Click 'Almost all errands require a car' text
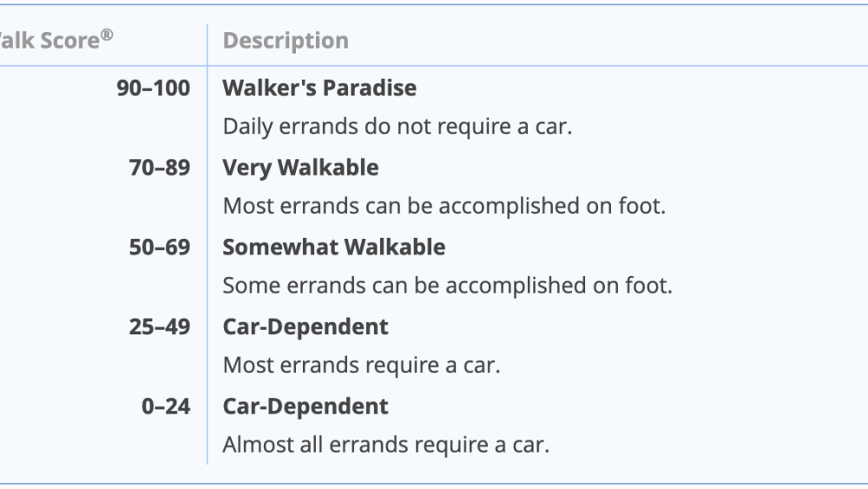 385,446
